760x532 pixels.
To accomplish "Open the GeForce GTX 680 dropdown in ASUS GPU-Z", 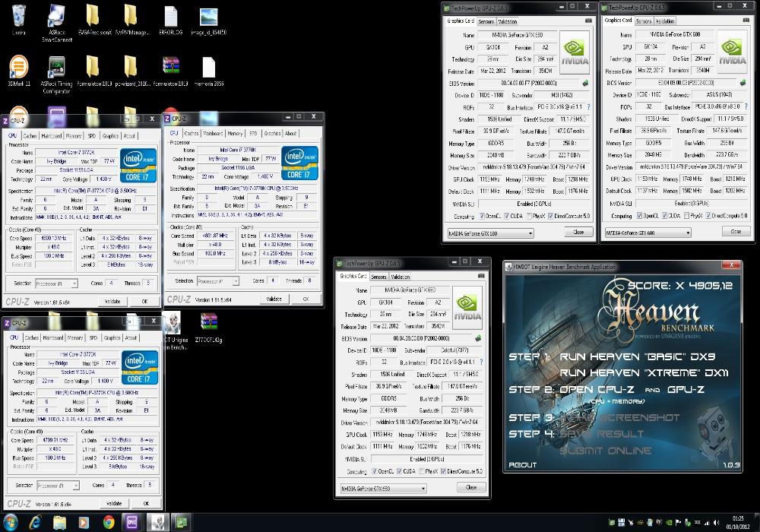I will (x=648, y=233).
